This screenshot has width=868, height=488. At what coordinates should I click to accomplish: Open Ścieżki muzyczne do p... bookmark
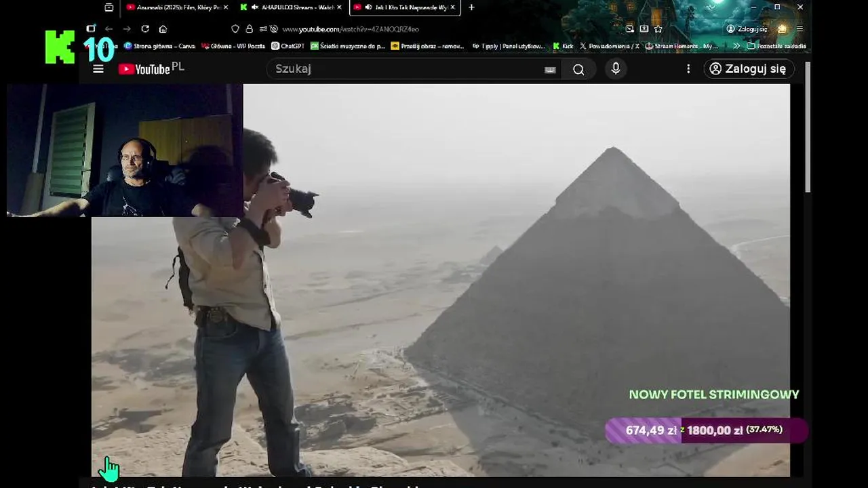(x=348, y=46)
